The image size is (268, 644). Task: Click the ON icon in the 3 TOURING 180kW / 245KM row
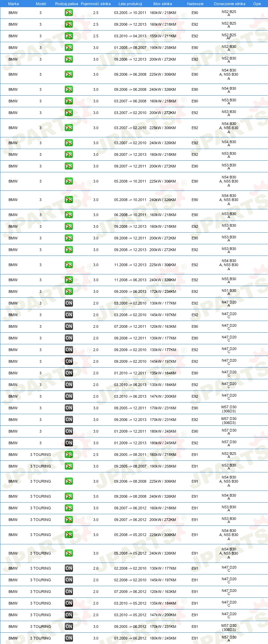coord(69,638)
